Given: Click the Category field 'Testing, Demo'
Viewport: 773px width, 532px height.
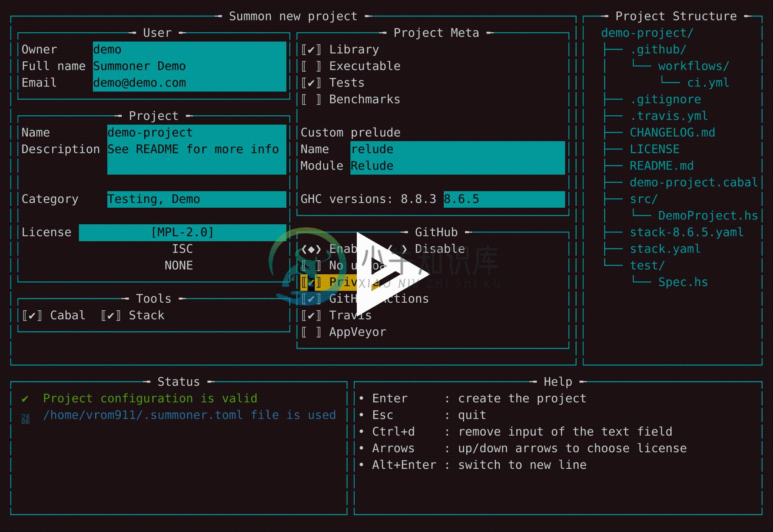Looking at the screenshot, I should pyautogui.click(x=197, y=199).
